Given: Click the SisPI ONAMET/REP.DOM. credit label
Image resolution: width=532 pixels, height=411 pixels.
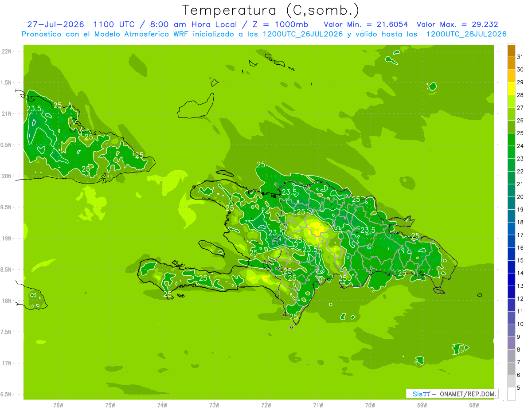Looking at the screenshot, I should 452,394.
